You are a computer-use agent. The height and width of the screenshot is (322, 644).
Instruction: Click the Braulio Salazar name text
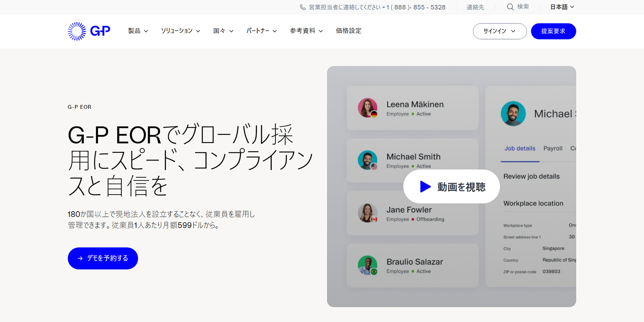(415, 262)
